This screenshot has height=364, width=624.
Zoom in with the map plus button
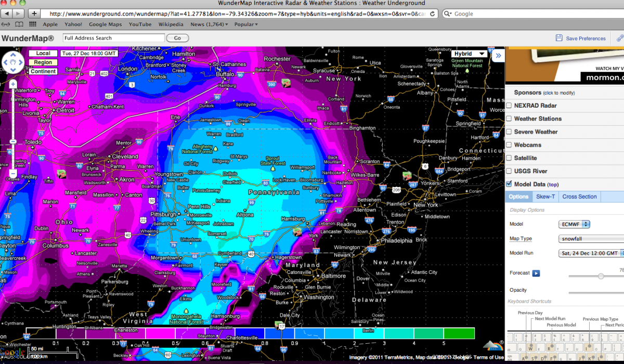[13, 84]
